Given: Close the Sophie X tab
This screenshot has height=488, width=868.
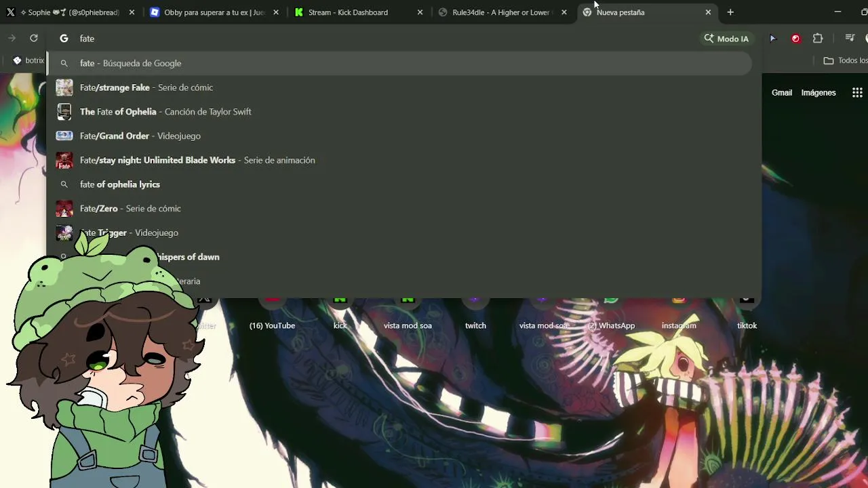Looking at the screenshot, I should click(132, 12).
